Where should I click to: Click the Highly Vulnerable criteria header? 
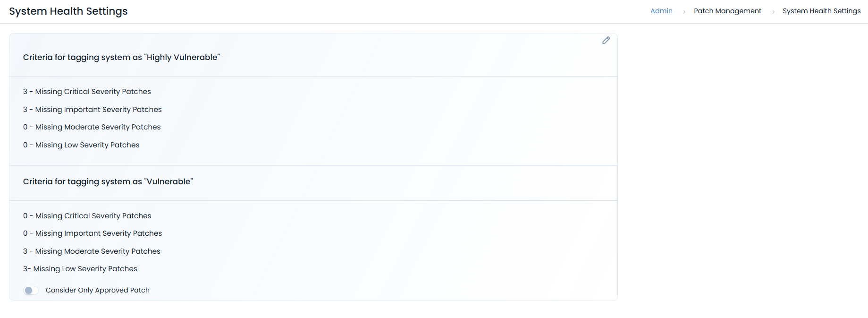(121, 57)
